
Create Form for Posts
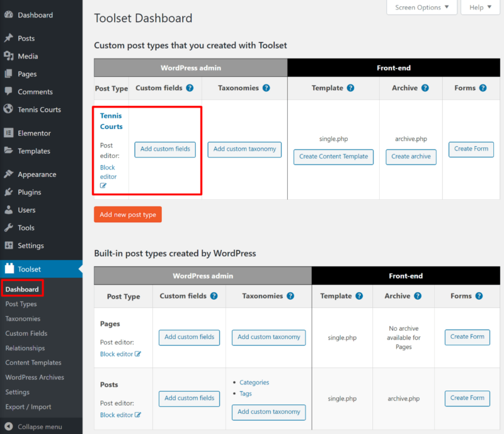[x=467, y=398]
